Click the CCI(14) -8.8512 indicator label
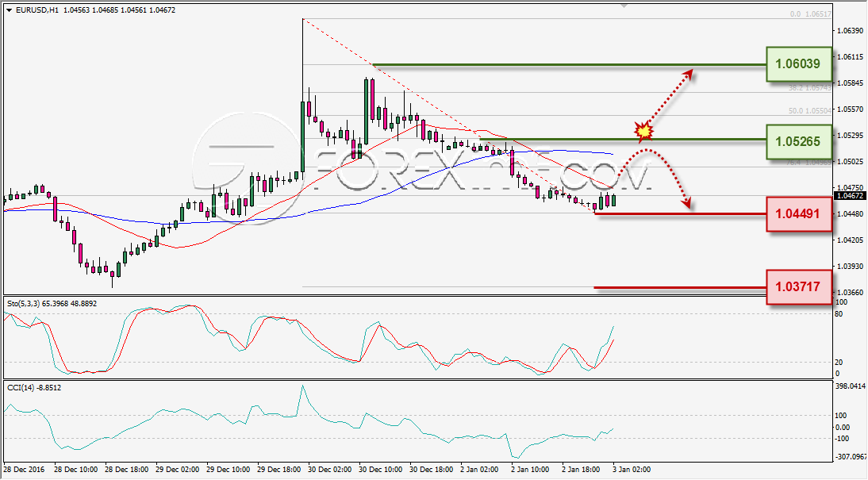Image resolution: width=868 pixels, height=480 pixels. (x=34, y=387)
